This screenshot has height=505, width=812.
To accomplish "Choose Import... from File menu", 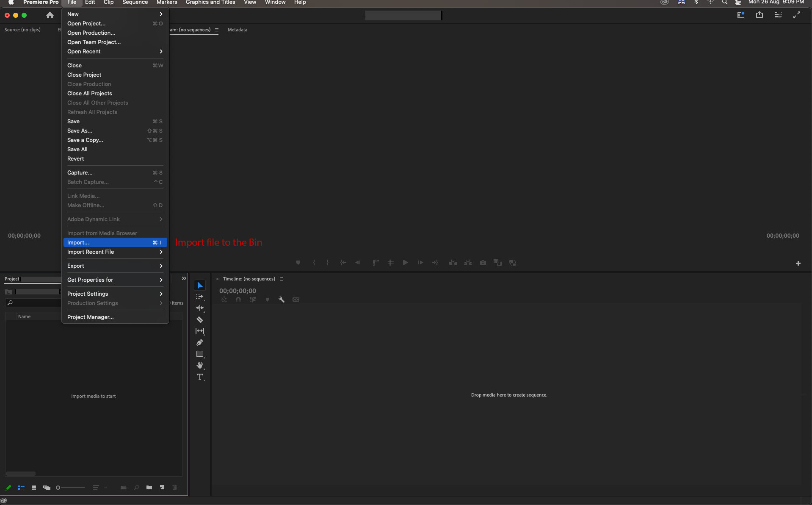I will (x=115, y=242).
